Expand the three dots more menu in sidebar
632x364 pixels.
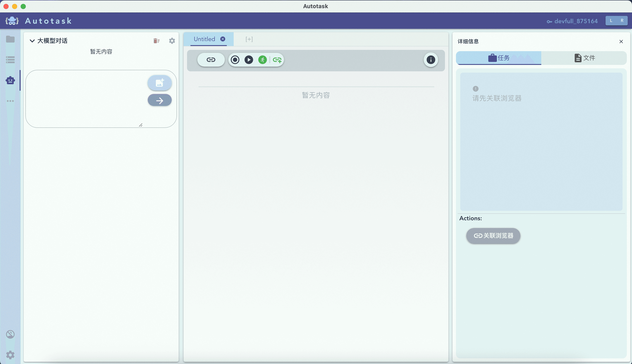pyautogui.click(x=10, y=101)
